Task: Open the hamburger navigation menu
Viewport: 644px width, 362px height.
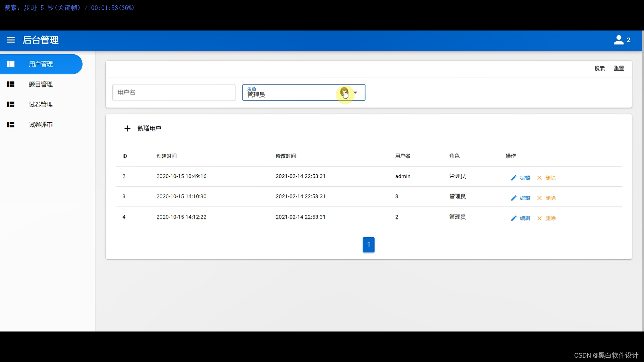Action: tap(11, 40)
